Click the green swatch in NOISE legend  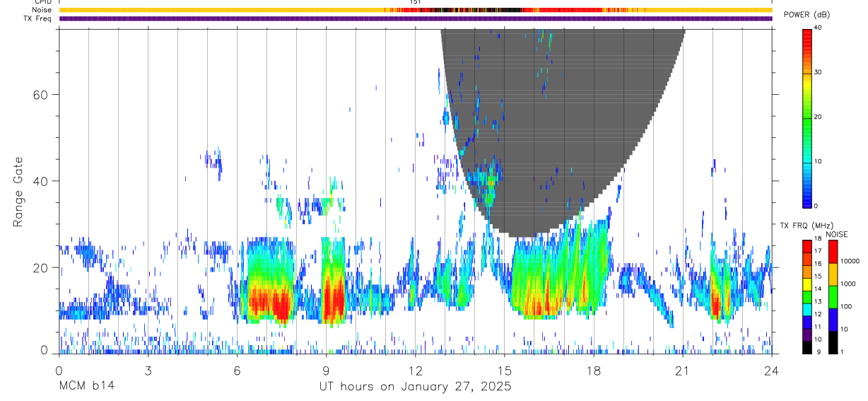tap(833, 297)
